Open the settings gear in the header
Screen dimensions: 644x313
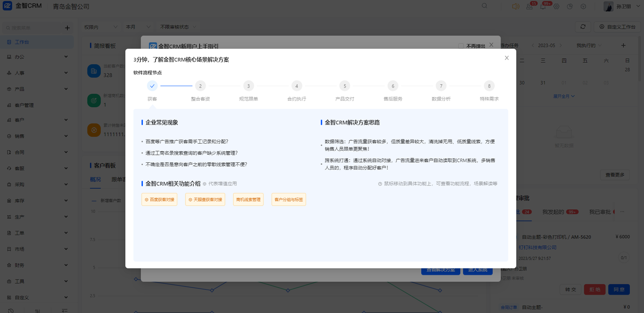556,7
